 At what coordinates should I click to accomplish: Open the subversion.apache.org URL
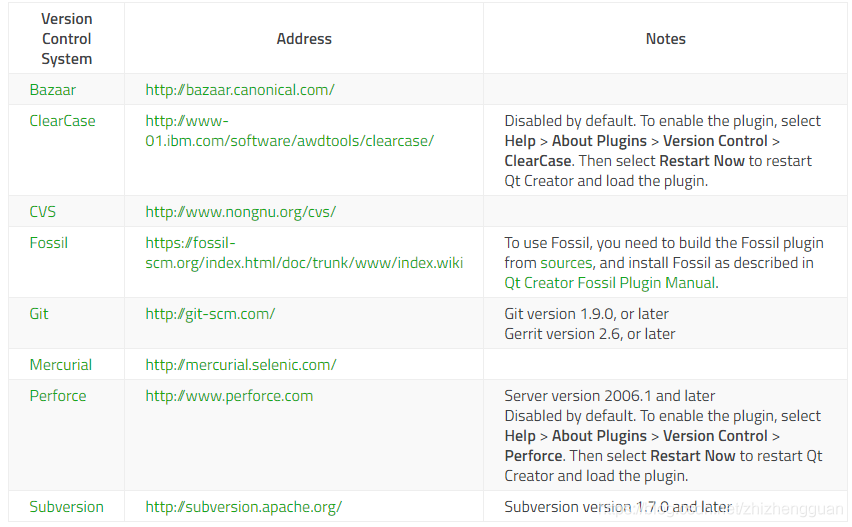[x=243, y=507]
